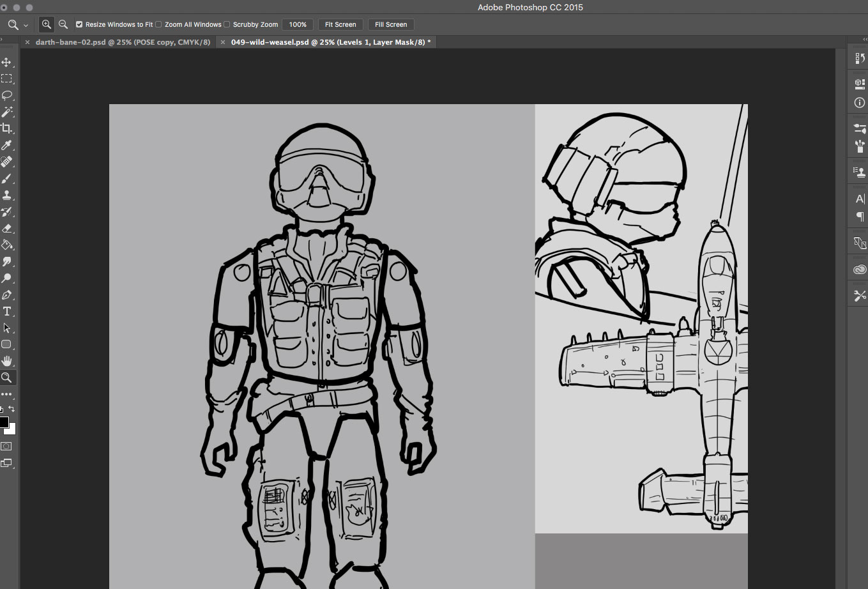
Task: Select the Eraser tool
Action: [7, 228]
